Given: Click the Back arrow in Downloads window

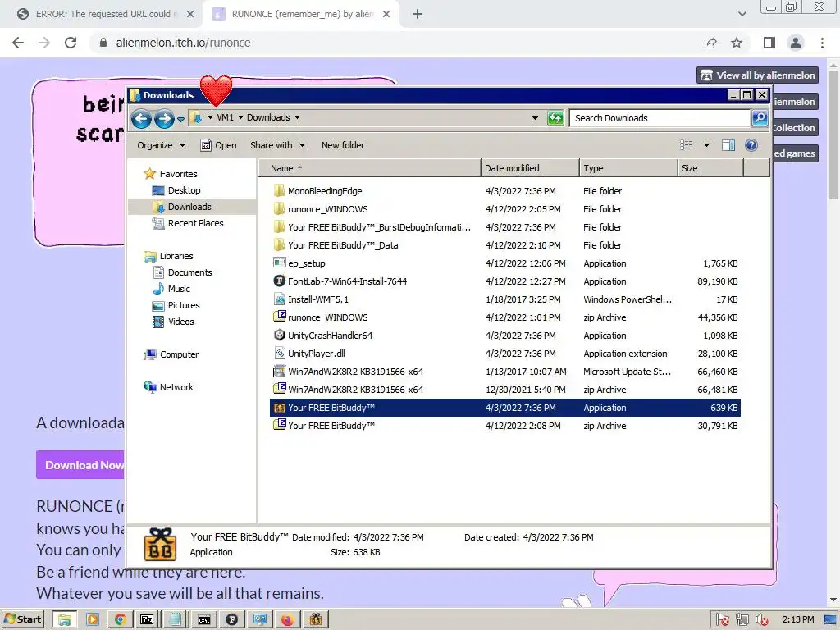Looking at the screenshot, I should pyautogui.click(x=141, y=118).
